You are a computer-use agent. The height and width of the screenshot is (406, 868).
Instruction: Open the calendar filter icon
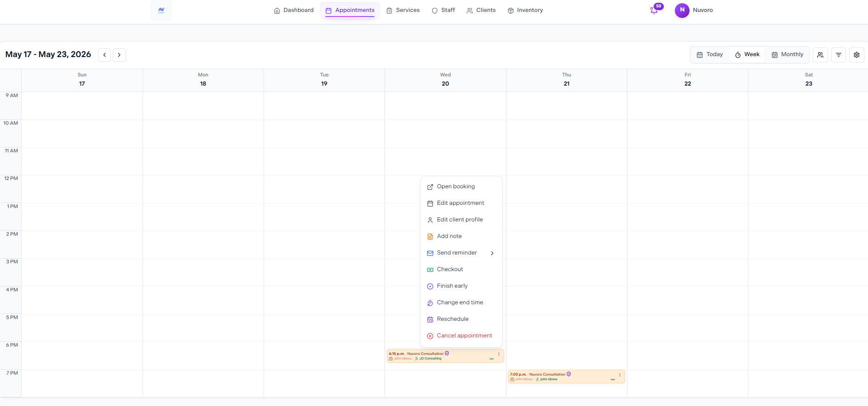pyautogui.click(x=839, y=55)
